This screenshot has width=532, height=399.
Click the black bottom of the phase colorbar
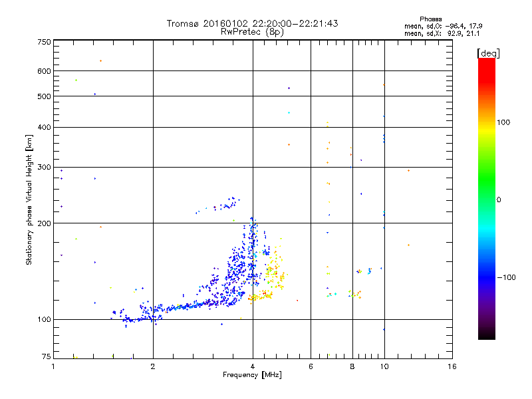click(487, 334)
